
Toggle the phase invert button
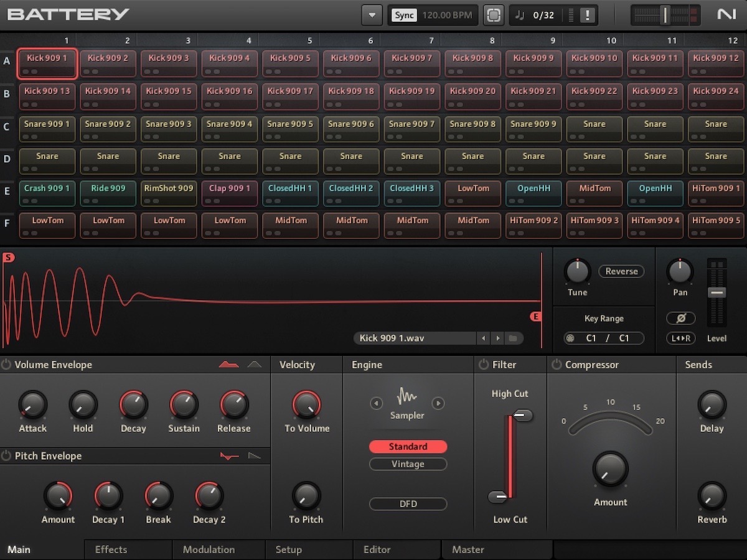point(680,318)
